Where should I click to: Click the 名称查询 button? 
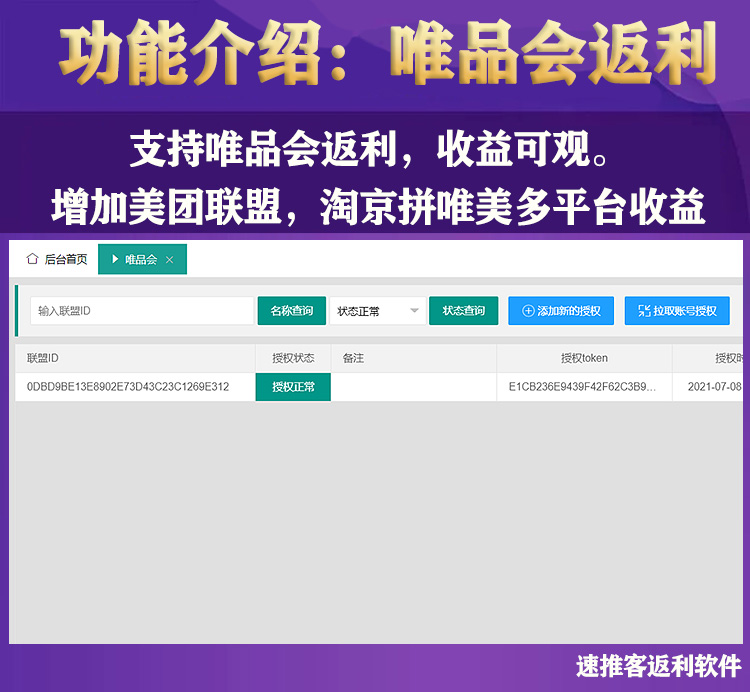click(292, 311)
